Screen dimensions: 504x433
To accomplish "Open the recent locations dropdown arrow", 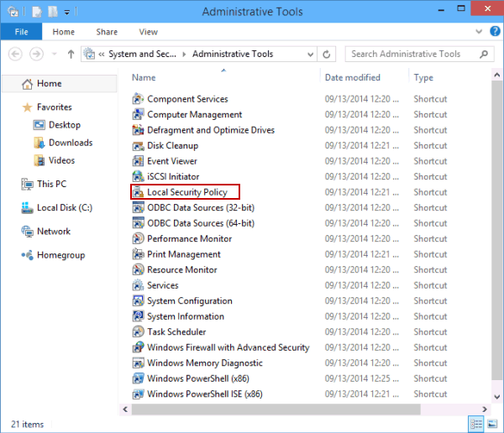I will coord(55,54).
